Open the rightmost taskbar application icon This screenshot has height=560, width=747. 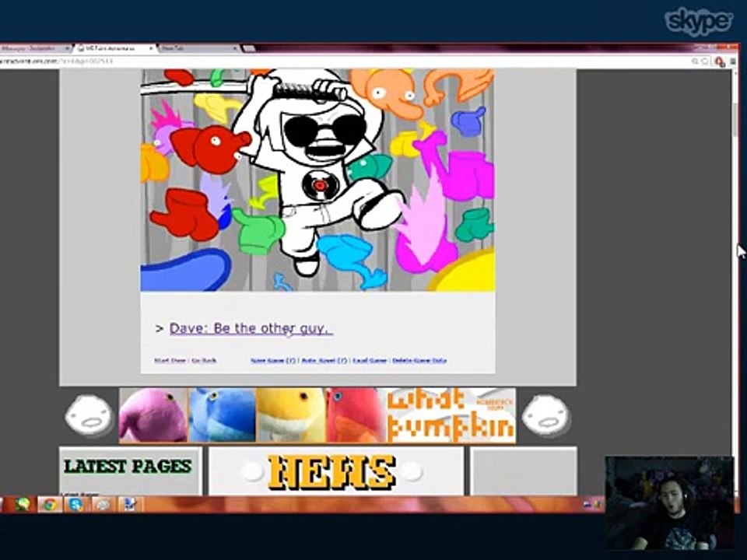tap(130, 504)
